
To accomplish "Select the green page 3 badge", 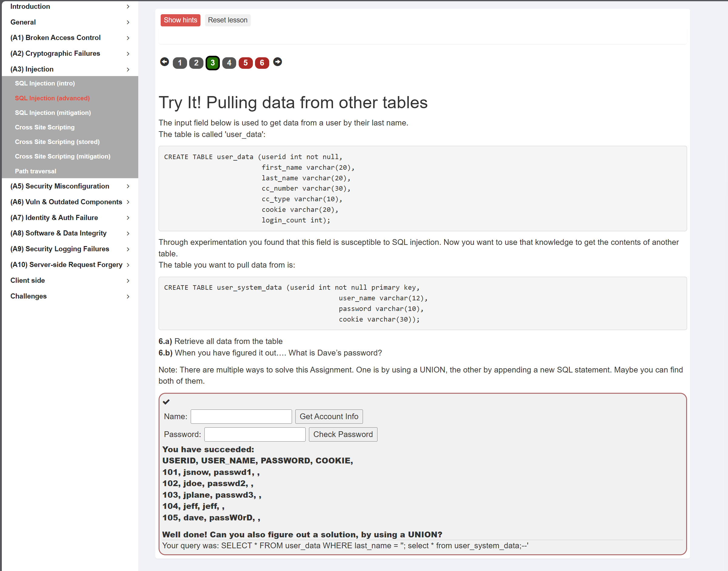I will (x=212, y=62).
